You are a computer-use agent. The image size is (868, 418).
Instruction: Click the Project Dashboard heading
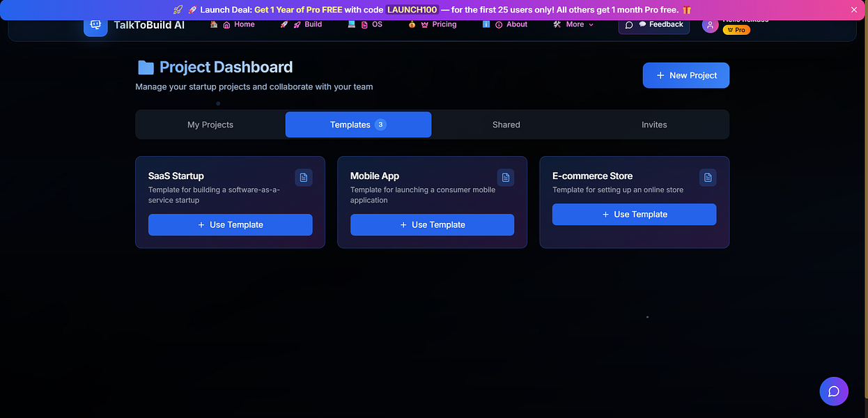point(226,67)
